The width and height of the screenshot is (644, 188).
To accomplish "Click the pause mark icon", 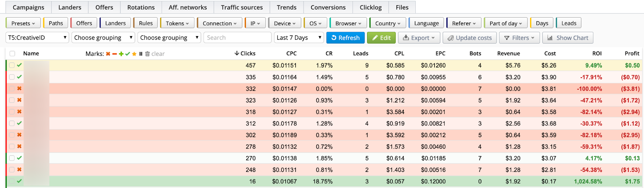I will pos(140,54).
